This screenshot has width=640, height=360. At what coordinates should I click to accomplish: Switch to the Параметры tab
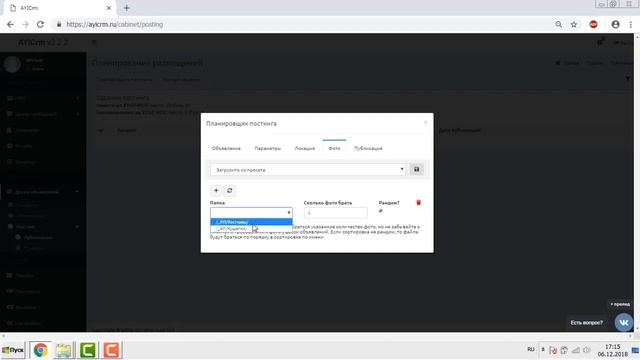(x=268, y=148)
